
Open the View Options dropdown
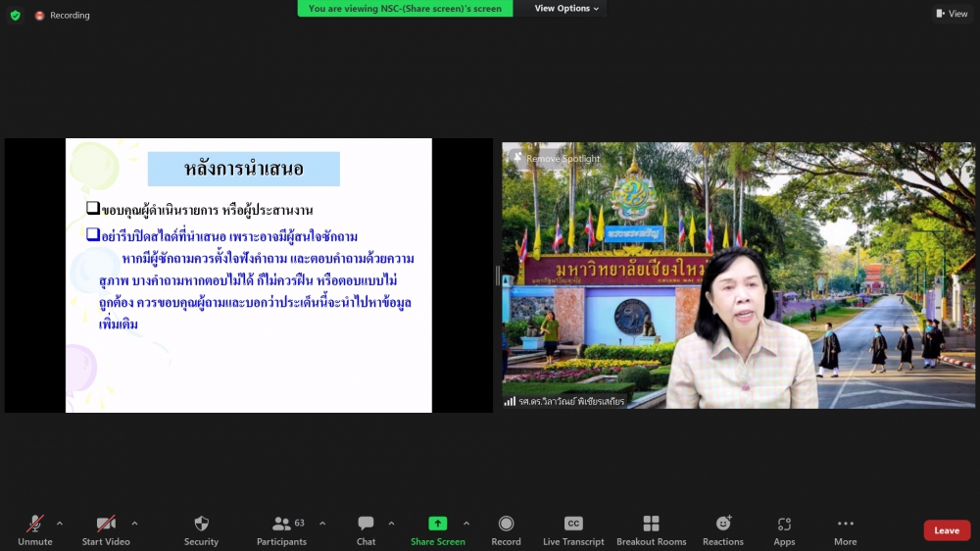pos(567,9)
